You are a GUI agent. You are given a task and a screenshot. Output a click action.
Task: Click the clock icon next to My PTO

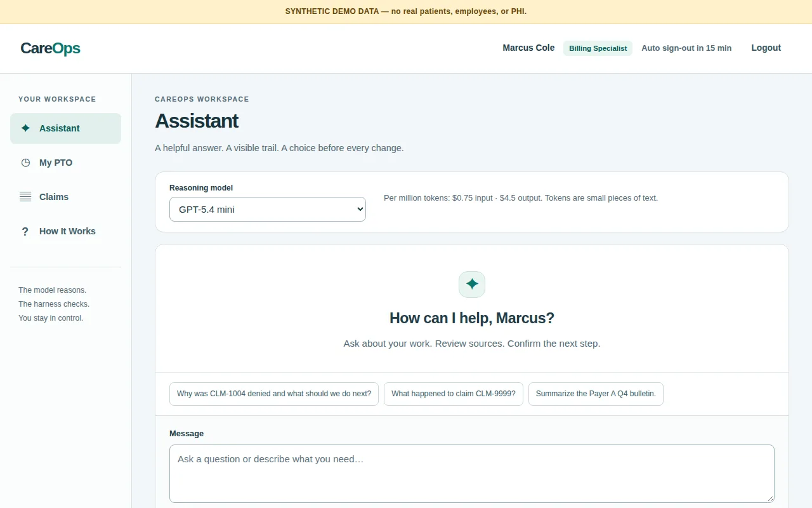(25, 163)
